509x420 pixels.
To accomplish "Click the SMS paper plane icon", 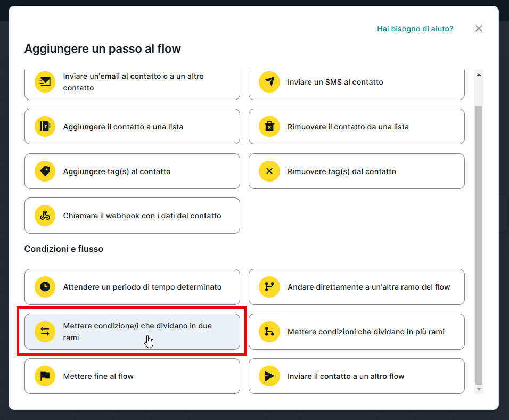I will click(269, 82).
